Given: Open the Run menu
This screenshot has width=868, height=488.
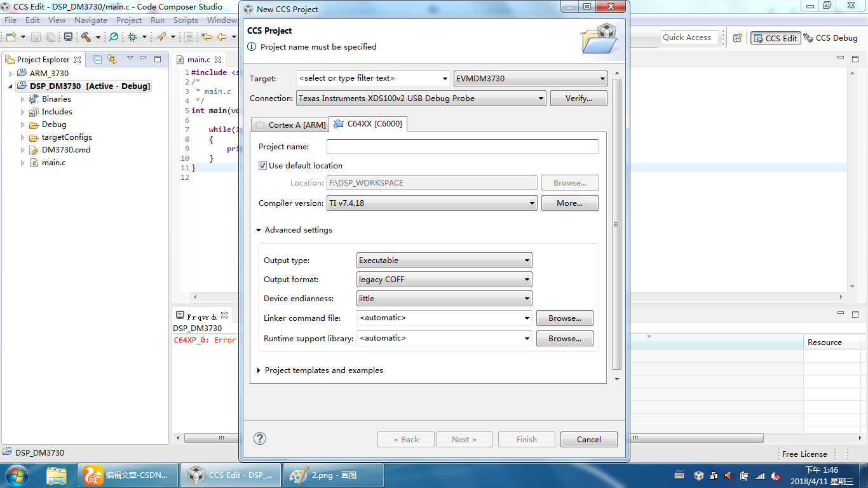Looking at the screenshot, I should (158, 20).
